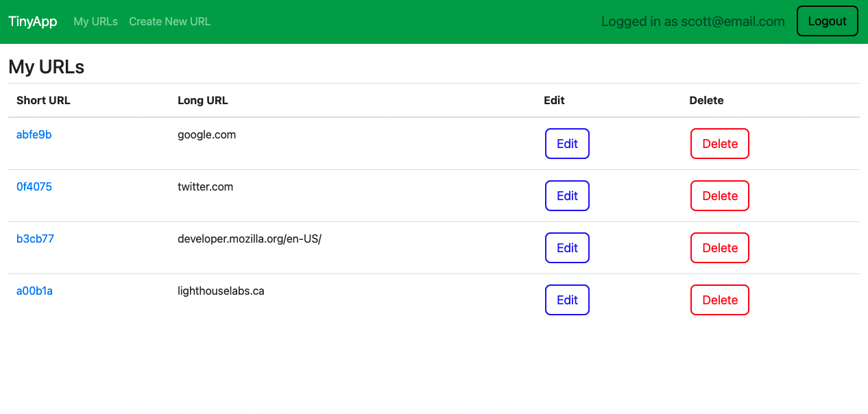This screenshot has height=414, width=868.
Task: Open the short URL b3cb77
Action: click(35, 239)
